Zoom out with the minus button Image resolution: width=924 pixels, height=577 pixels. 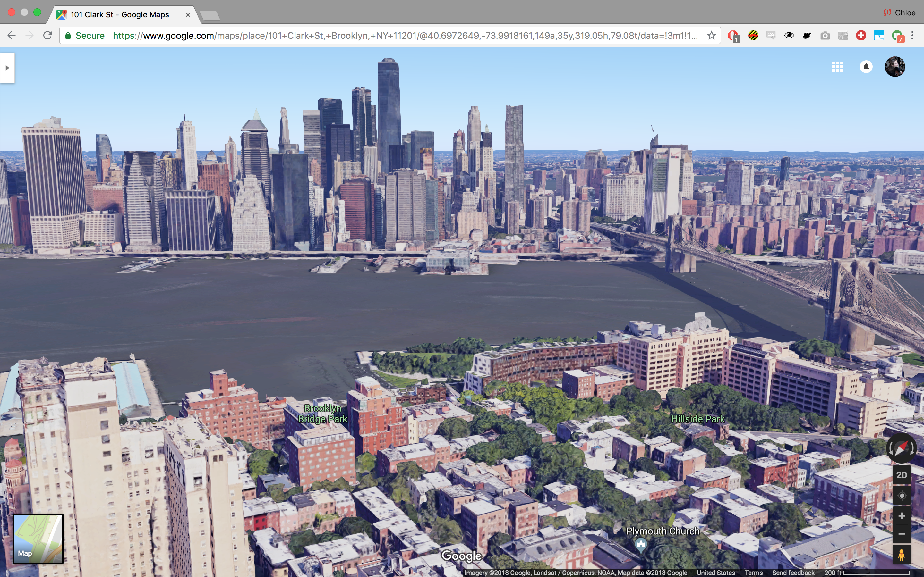pyautogui.click(x=902, y=533)
